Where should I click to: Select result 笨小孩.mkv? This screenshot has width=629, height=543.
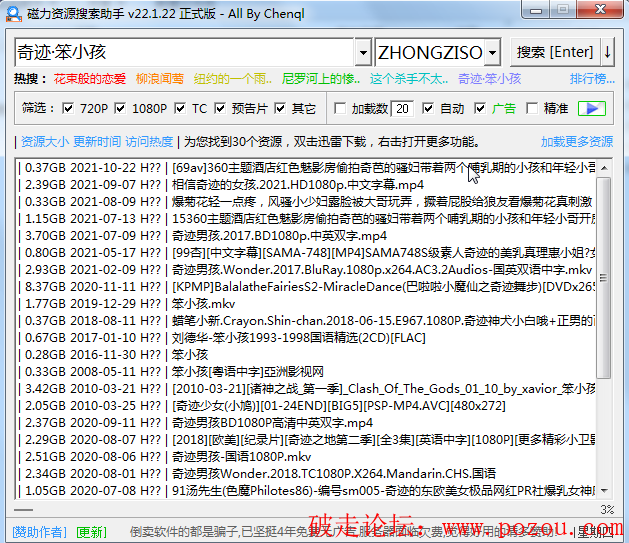306,304
